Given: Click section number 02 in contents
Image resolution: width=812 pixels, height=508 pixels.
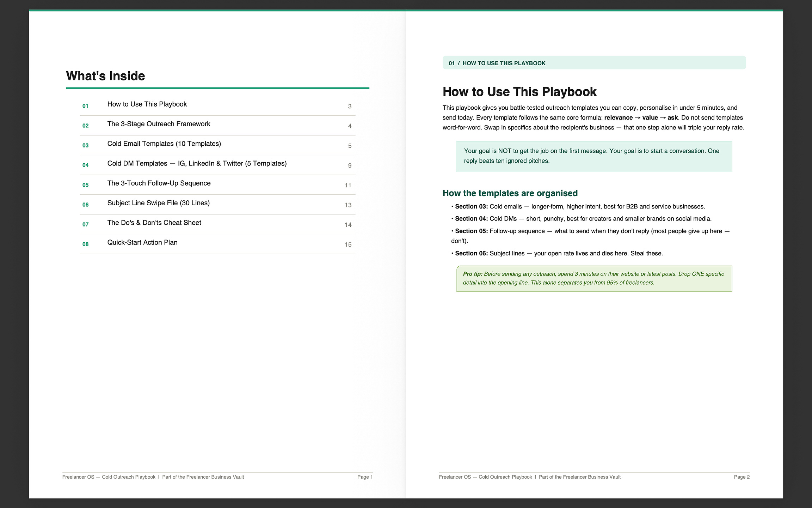Looking at the screenshot, I should (x=85, y=126).
